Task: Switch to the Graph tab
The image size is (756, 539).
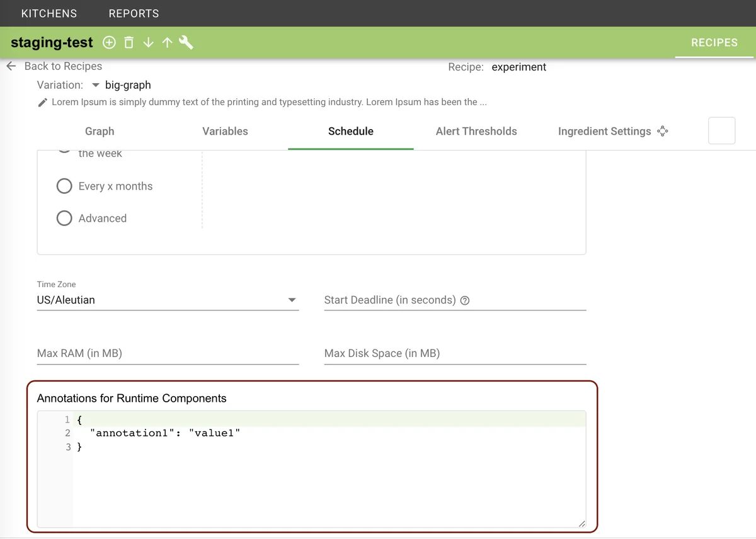Action: click(100, 132)
